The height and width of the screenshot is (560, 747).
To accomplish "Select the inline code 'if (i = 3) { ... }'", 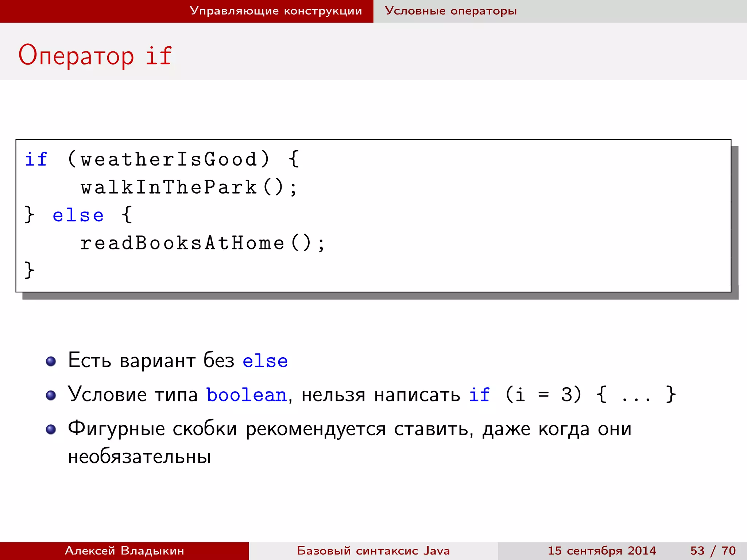I will 572,394.
